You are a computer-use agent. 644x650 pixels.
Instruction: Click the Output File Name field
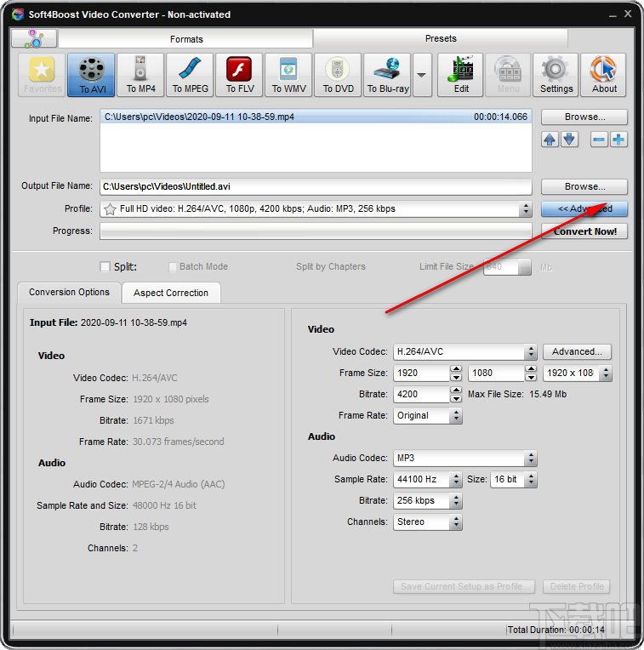pos(316,186)
